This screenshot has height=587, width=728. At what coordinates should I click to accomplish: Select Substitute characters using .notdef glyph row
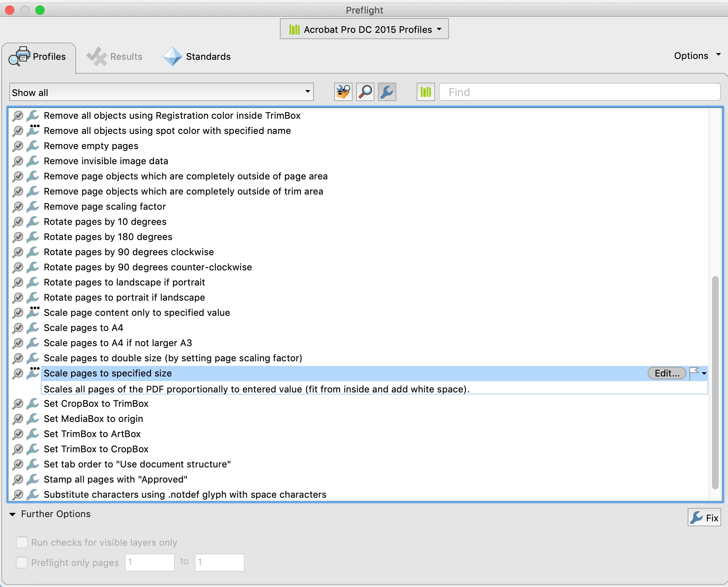(185, 494)
